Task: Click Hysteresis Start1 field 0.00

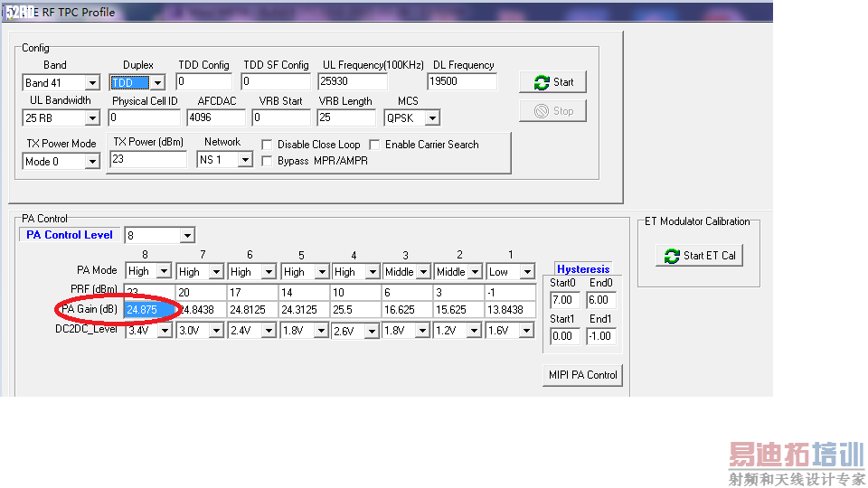Action: click(564, 336)
